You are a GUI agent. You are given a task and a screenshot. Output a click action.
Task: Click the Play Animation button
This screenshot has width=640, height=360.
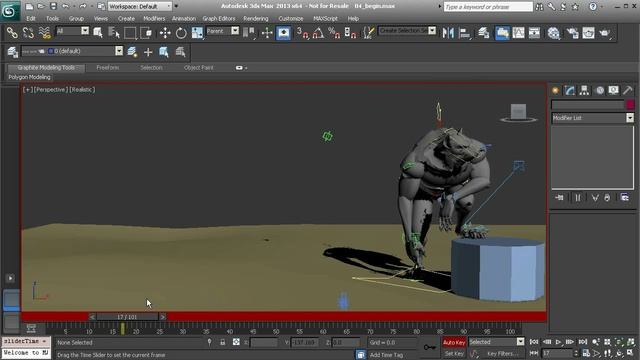[x=558, y=342]
